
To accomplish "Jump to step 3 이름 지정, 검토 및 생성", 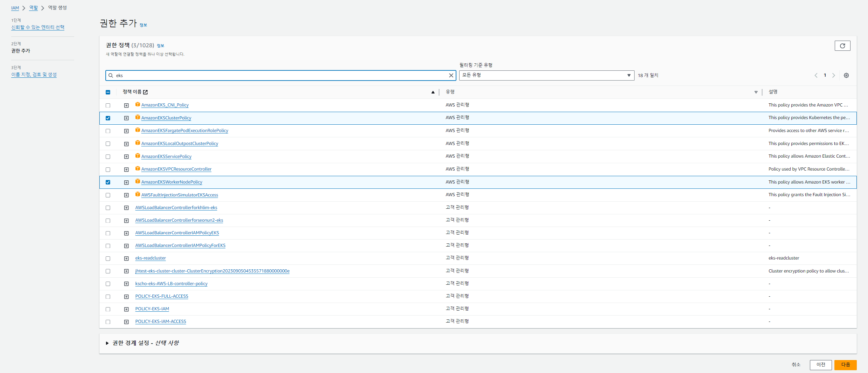I will [34, 75].
